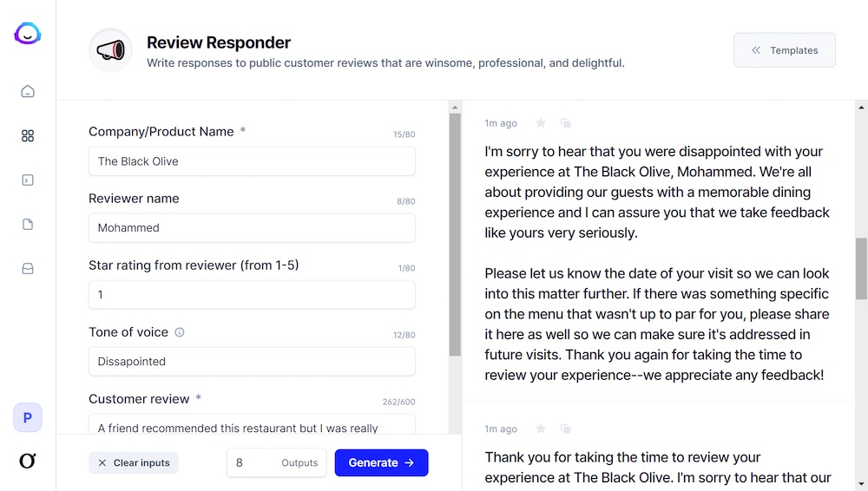Click the 15/80 character counter
Viewport: 868px width, 491px height.
click(404, 134)
